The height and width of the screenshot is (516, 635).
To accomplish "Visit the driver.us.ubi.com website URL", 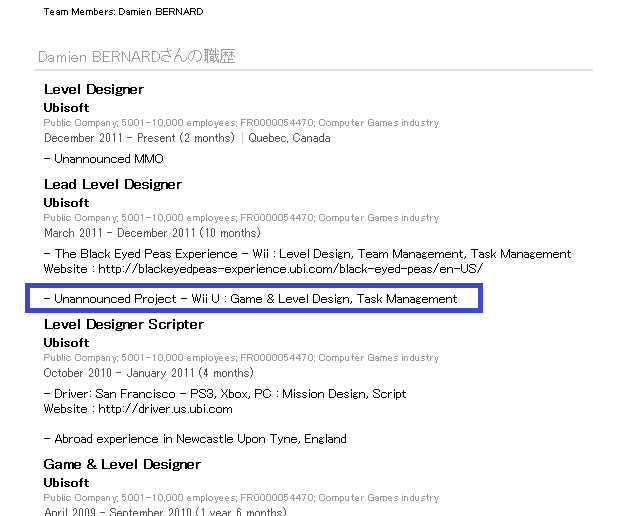I will (165, 409).
